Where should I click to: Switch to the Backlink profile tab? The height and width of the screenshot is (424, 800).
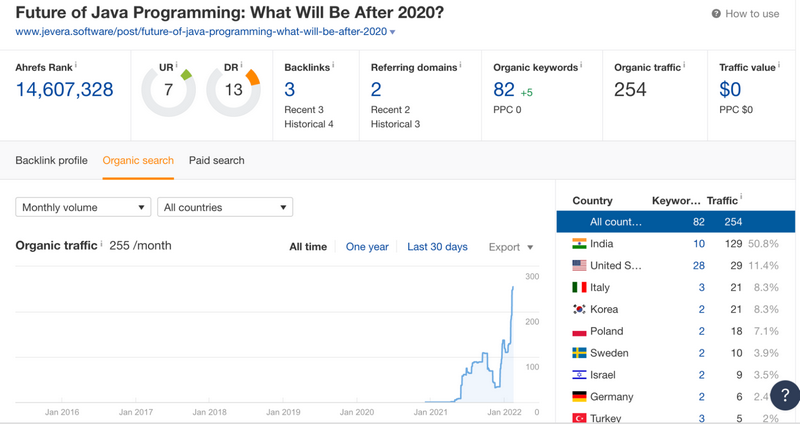[x=52, y=160]
